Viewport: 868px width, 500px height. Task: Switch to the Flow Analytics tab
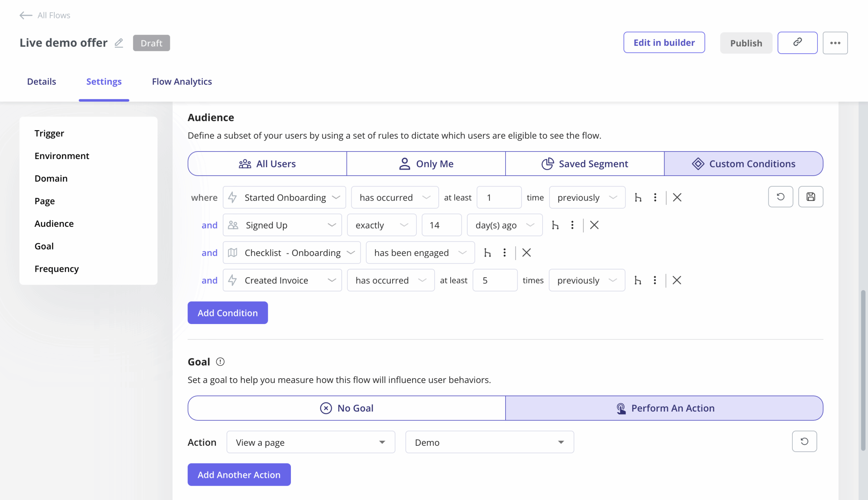(182, 81)
